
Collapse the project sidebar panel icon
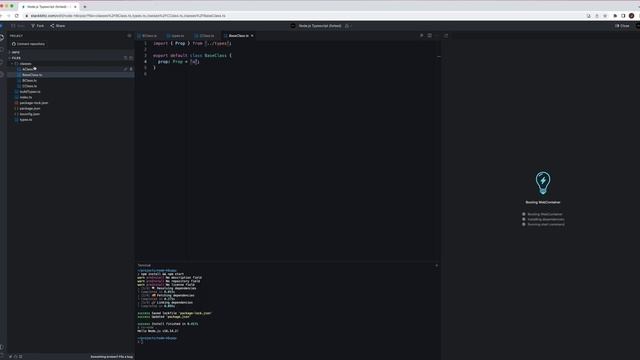coord(130,36)
